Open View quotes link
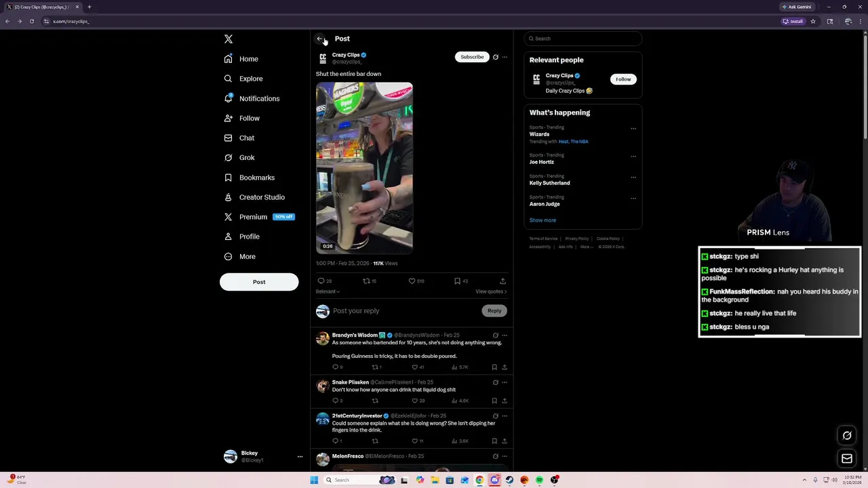 [491, 291]
